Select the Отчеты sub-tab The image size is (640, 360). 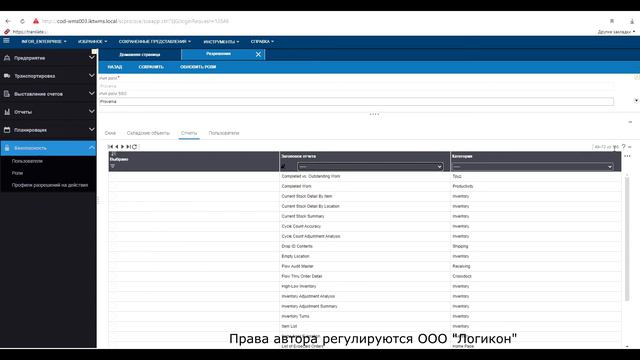coord(189,133)
